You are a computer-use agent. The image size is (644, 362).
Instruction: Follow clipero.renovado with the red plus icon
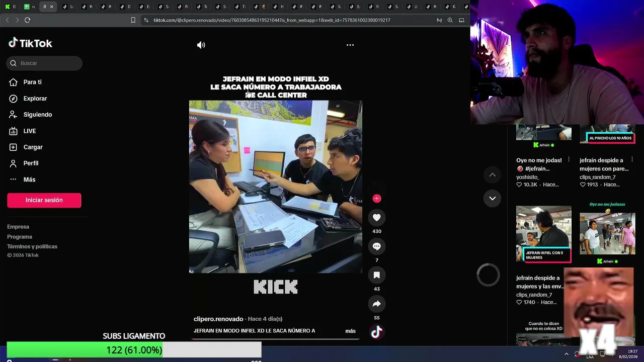pyautogui.click(x=376, y=199)
